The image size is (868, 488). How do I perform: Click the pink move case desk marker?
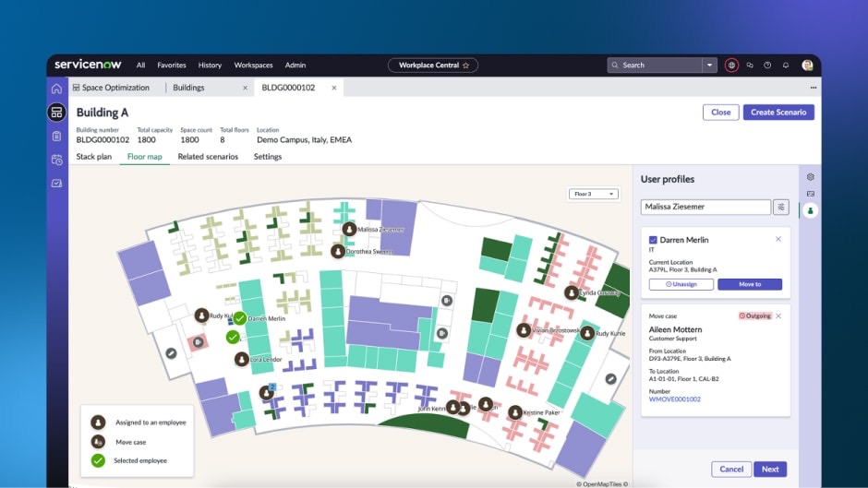tap(198, 342)
